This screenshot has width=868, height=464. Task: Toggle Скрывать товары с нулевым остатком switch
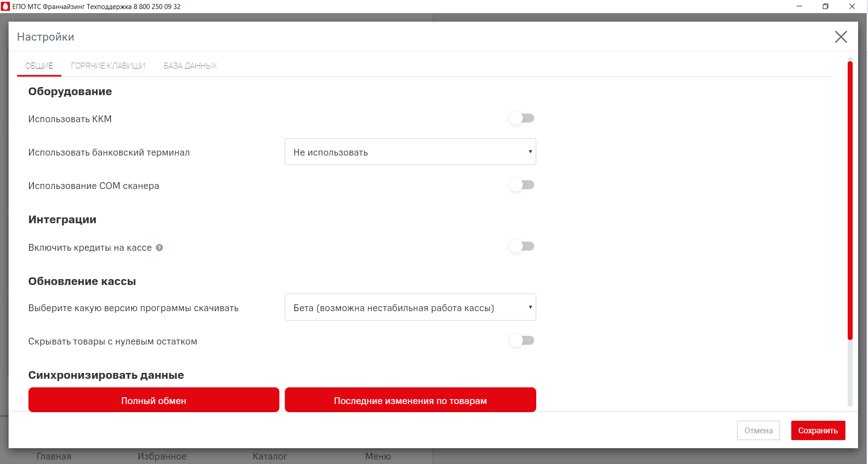(522, 340)
